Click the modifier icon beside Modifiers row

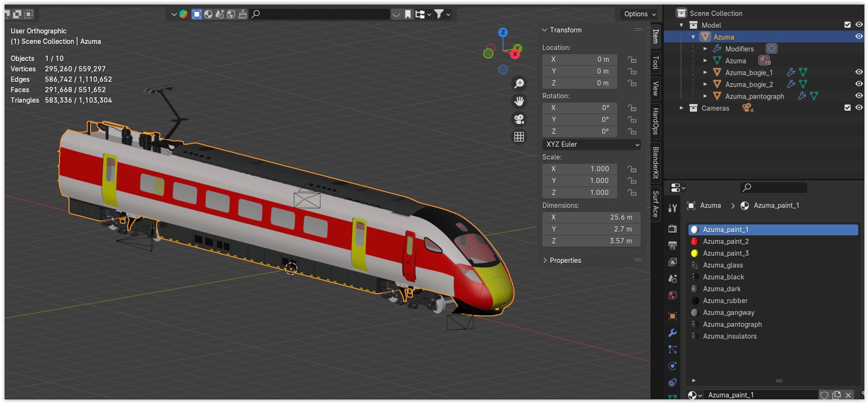click(772, 48)
